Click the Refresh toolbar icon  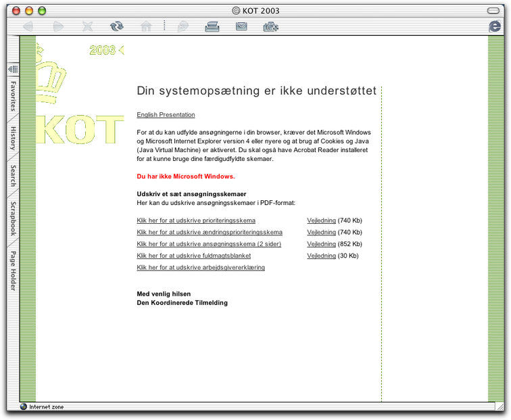117,26
